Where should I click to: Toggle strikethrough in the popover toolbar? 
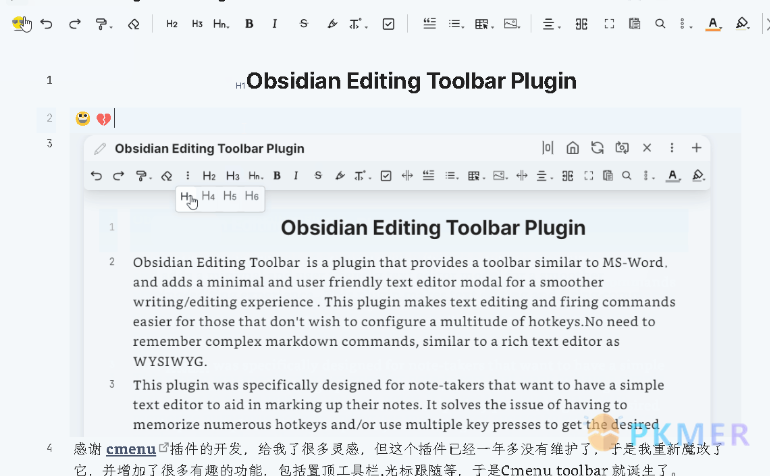[x=318, y=175]
